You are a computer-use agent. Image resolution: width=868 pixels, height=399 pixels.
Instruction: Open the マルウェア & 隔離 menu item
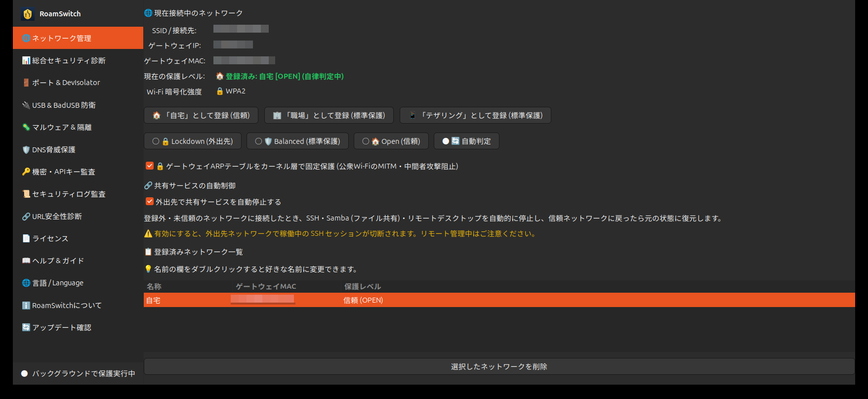click(78, 127)
